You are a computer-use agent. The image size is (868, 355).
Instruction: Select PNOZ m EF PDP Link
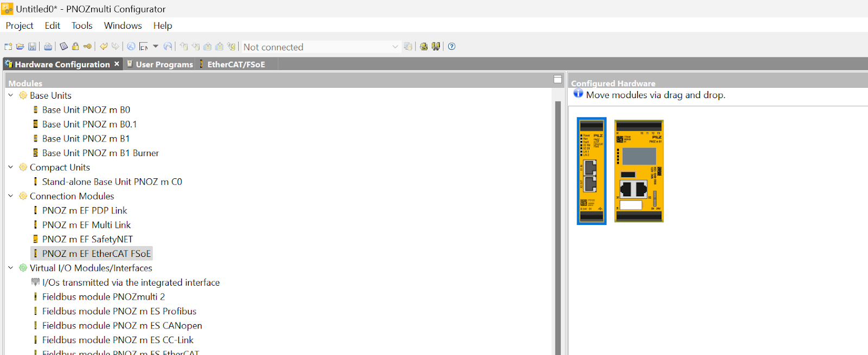[x=85, y=210]
